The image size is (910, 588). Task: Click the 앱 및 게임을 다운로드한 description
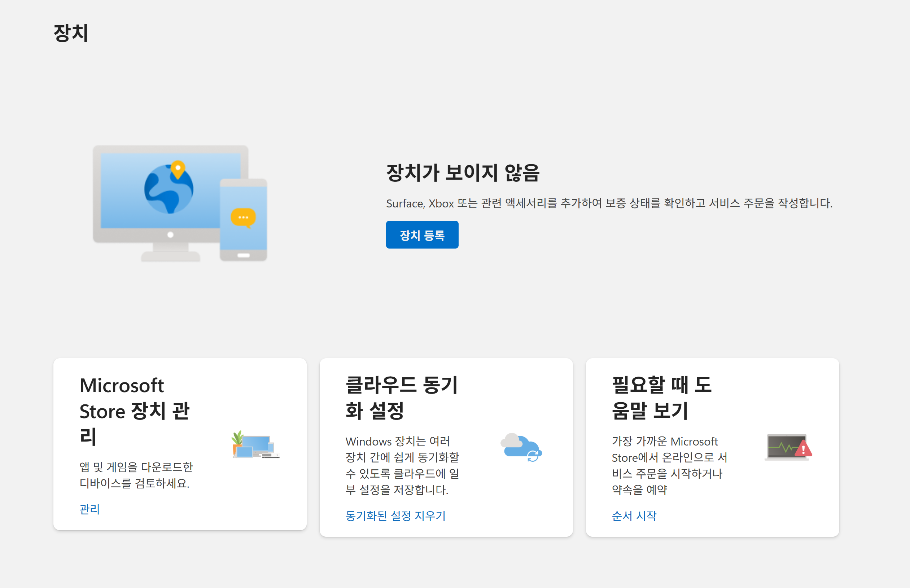point(136,475)
